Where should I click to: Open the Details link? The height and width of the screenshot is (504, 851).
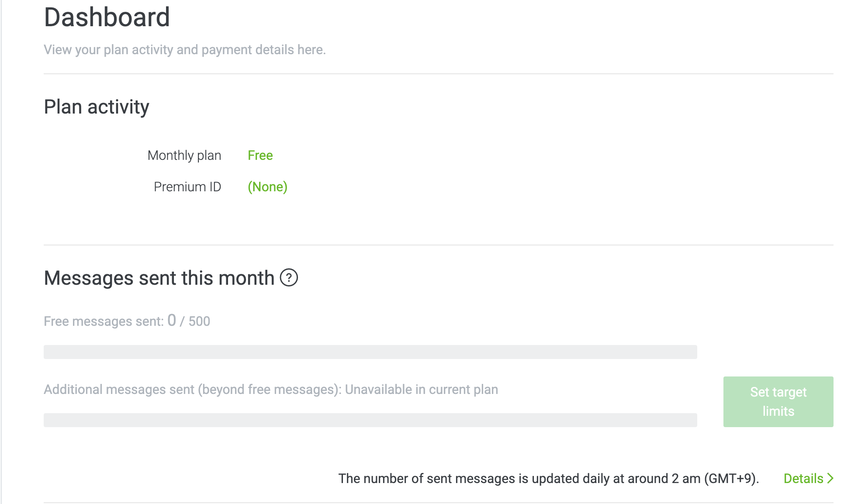click(803, 479)
